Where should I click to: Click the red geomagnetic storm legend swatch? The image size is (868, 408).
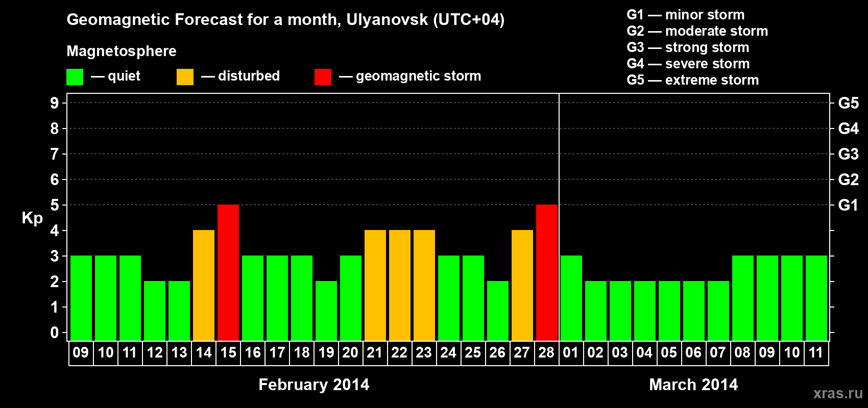(x=323, y=77)
